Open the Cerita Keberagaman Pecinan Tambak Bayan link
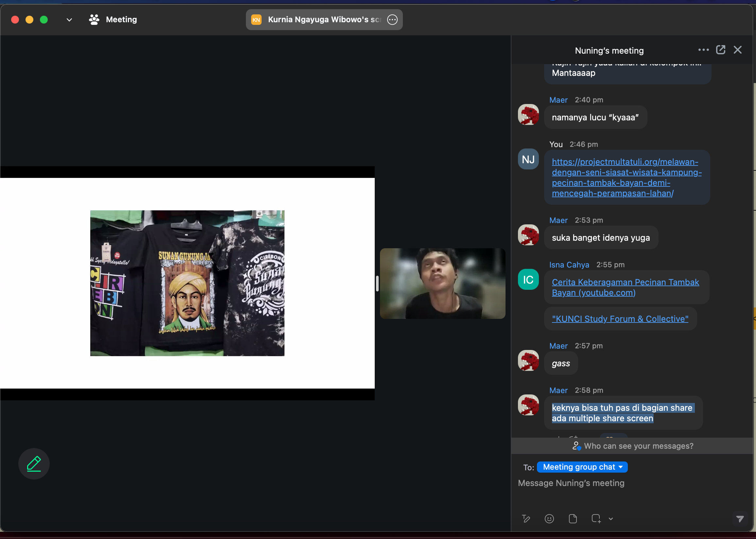Screen dimensions: 756x539 click(x=625, y=287)
